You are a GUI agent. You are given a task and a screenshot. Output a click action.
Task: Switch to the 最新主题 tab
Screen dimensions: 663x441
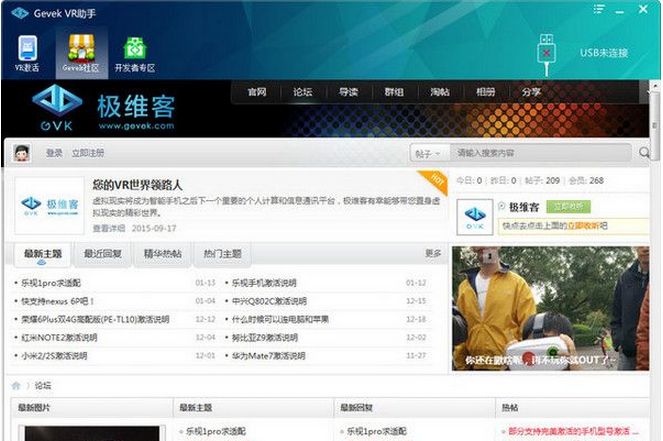[43, 254]
